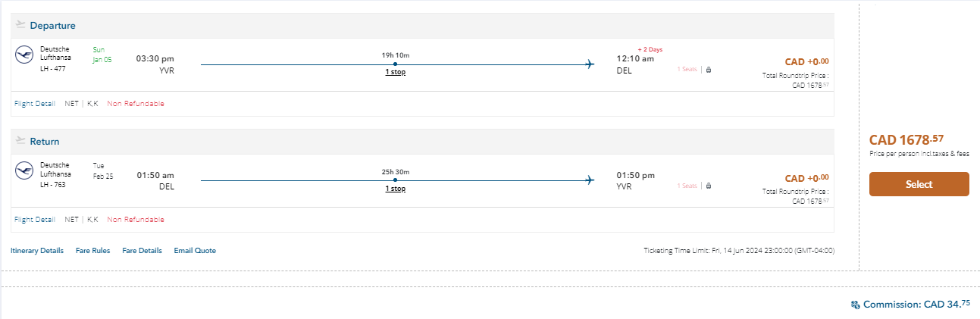Click Lufthansa logo on departure flight LH-477

pos(23,55)
